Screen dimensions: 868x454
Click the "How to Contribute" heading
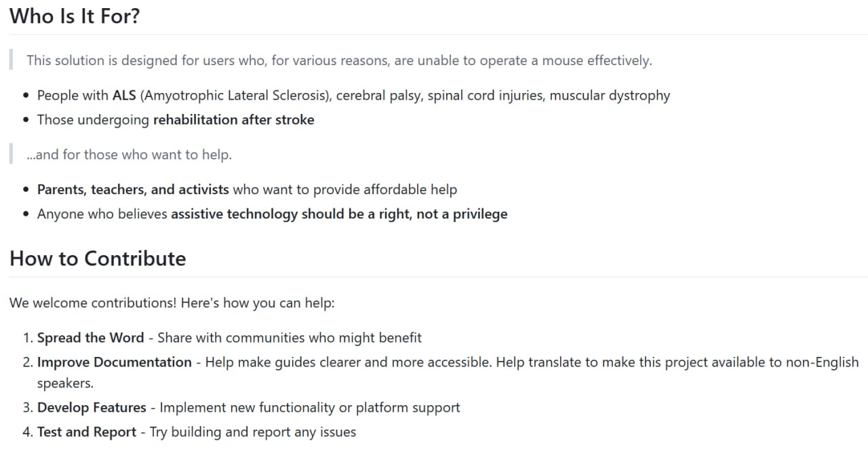click(98, 259)
